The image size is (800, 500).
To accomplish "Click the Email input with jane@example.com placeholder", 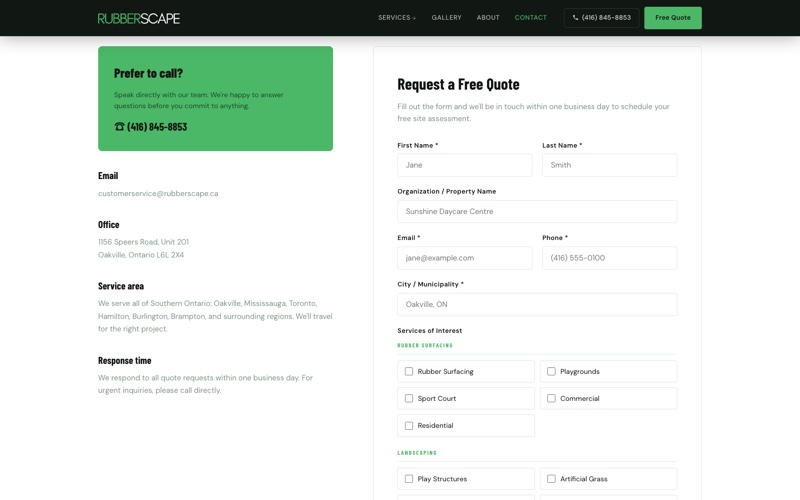I will [x=465, y=258].
